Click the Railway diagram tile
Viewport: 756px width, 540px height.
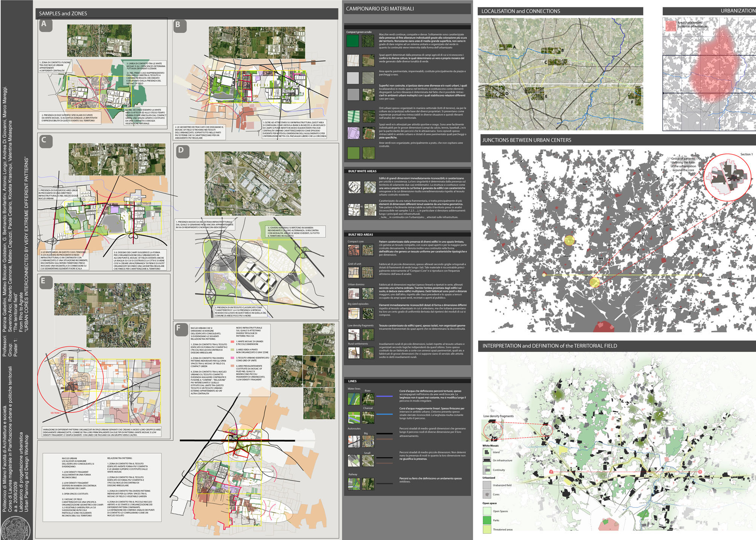tap(354, 483)
